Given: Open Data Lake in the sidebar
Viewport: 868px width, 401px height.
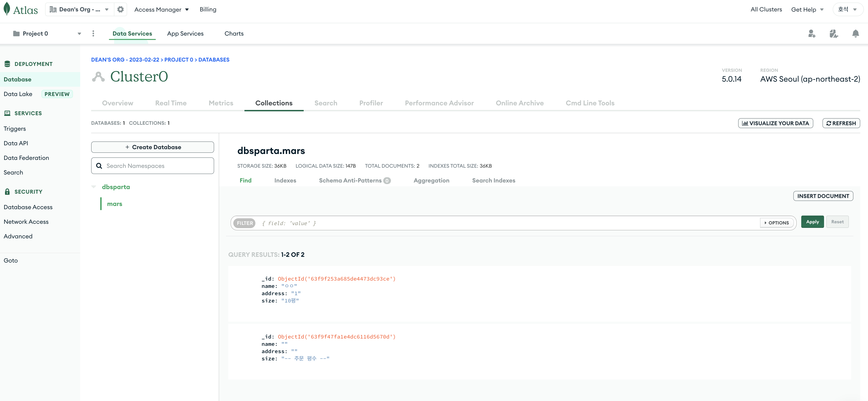Looking at the screenshot, I should coord(18,94).
